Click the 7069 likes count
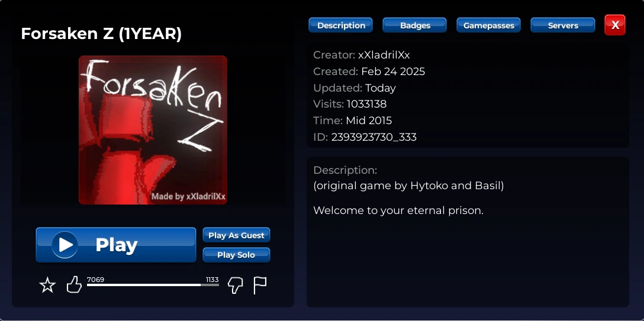Viewport: 644px width, 321px height. pos(95,280)
